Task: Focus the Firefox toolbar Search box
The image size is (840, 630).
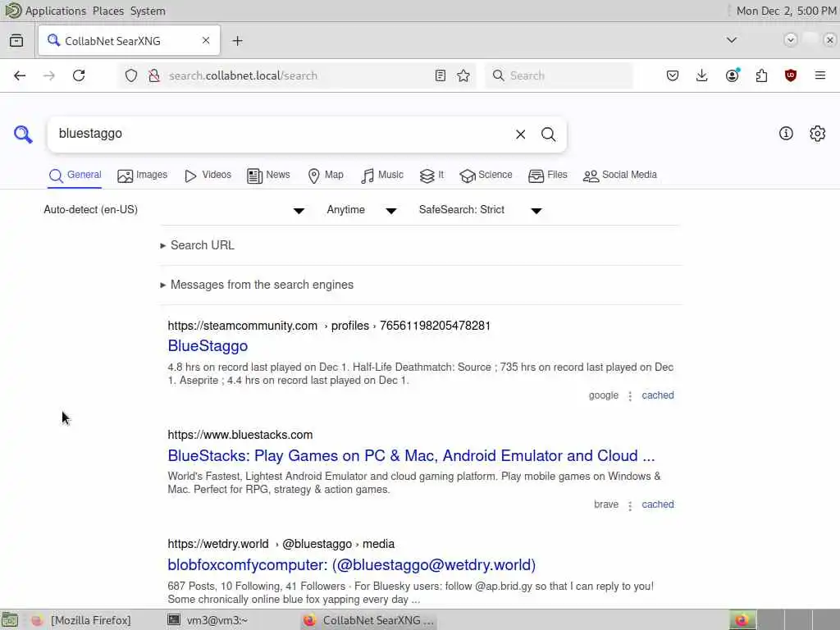Action: (559, 75)
